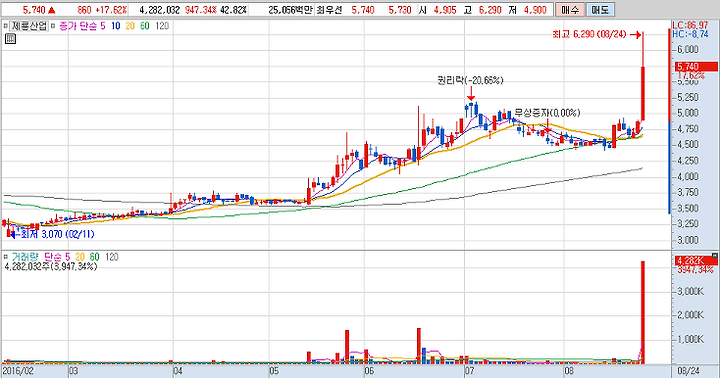Click the 4,000 price axis label

click(687, 176)
